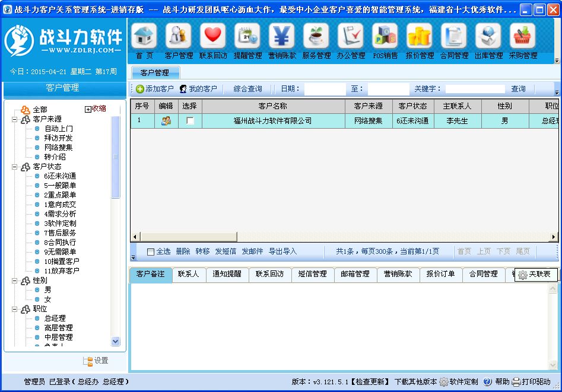The image size is (562, 392).
Task: Click the table's horizontal scrollbar thumb
Action: pos(189,237)
